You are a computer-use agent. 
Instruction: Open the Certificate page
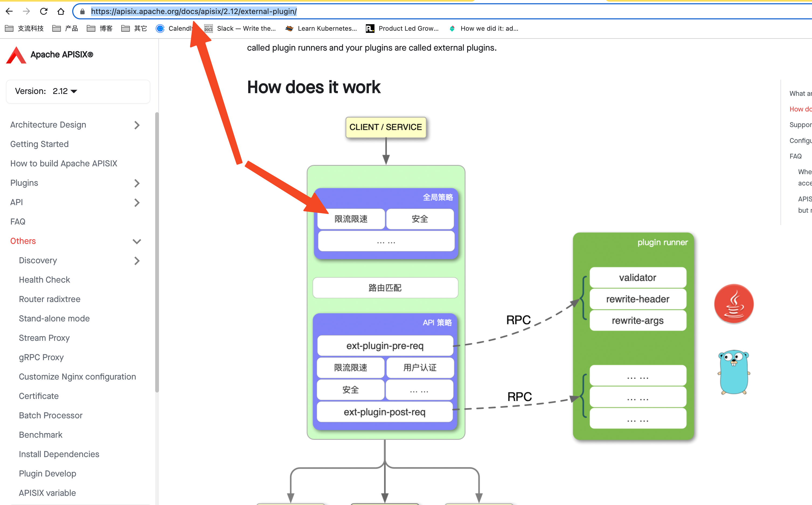[39, 396]
